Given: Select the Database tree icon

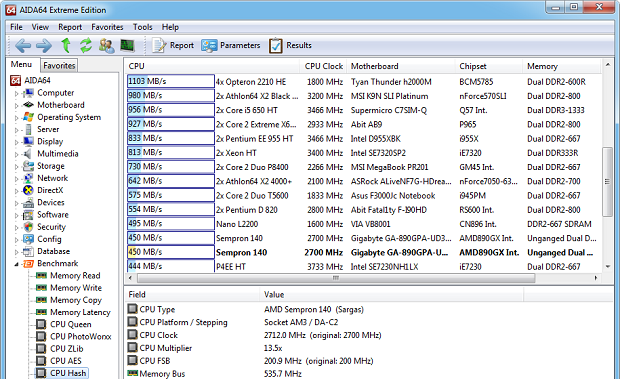Looking at the screenshot, I should pos(28,251).
